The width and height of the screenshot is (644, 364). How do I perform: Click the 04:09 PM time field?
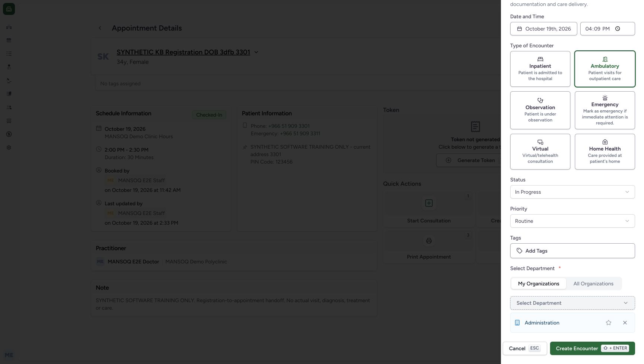607,29
